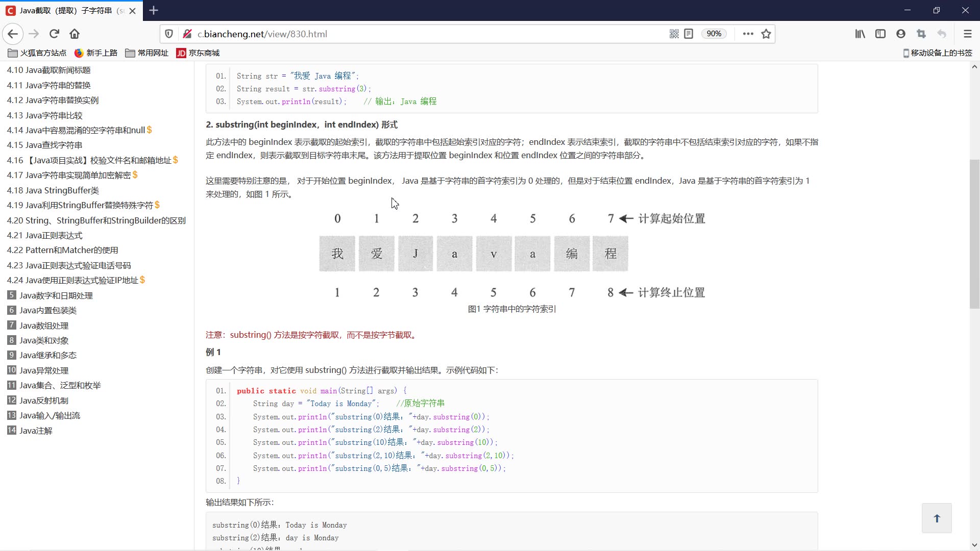Close the Java截取子字符串 tab

(133, 11)
